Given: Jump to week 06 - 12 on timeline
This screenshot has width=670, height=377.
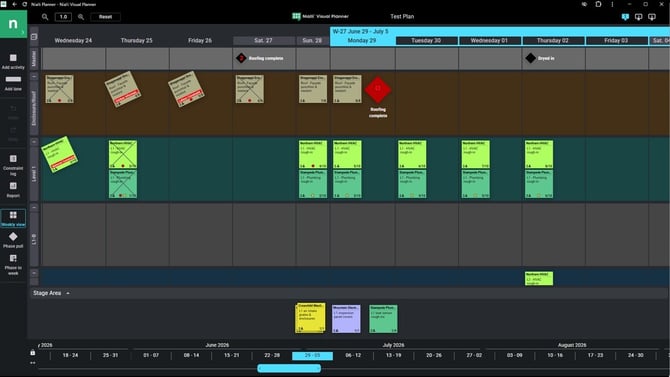Looking at the screenshot, I should point(353,356).
